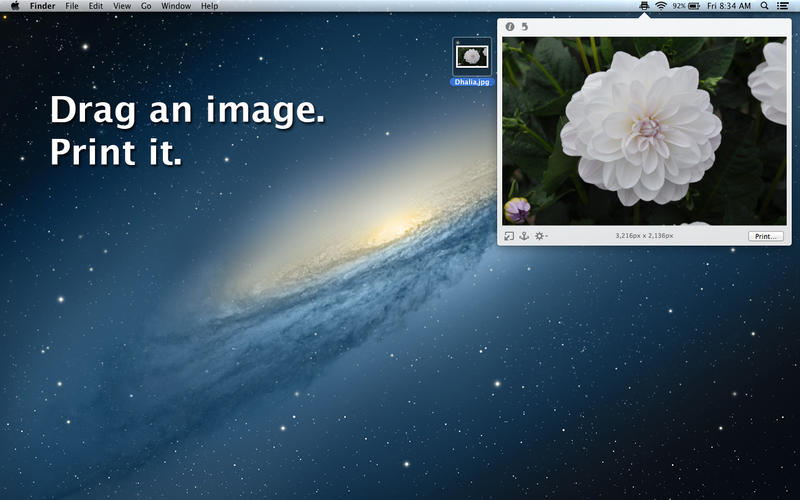Open the gear settings dropdown

click(x=540, y=236)
